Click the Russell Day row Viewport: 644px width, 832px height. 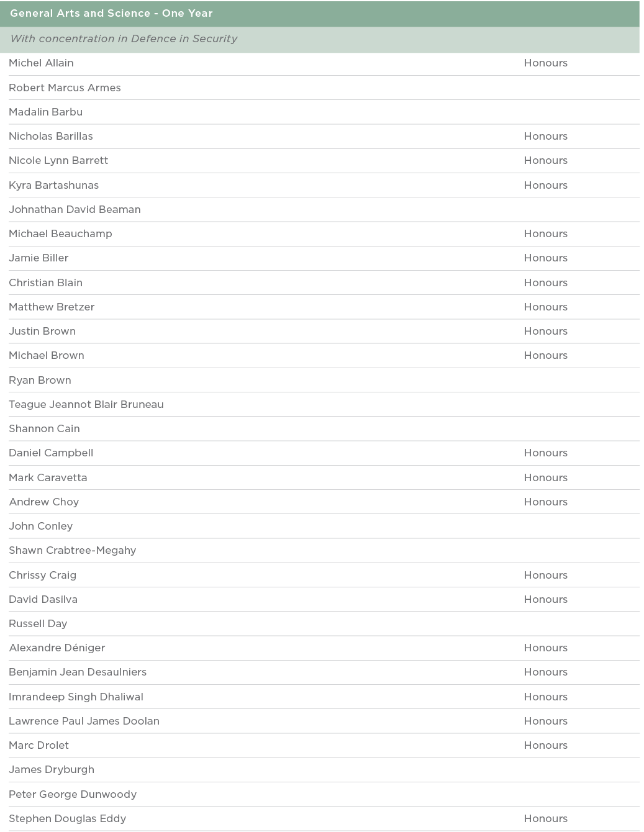tap(38, 623)
